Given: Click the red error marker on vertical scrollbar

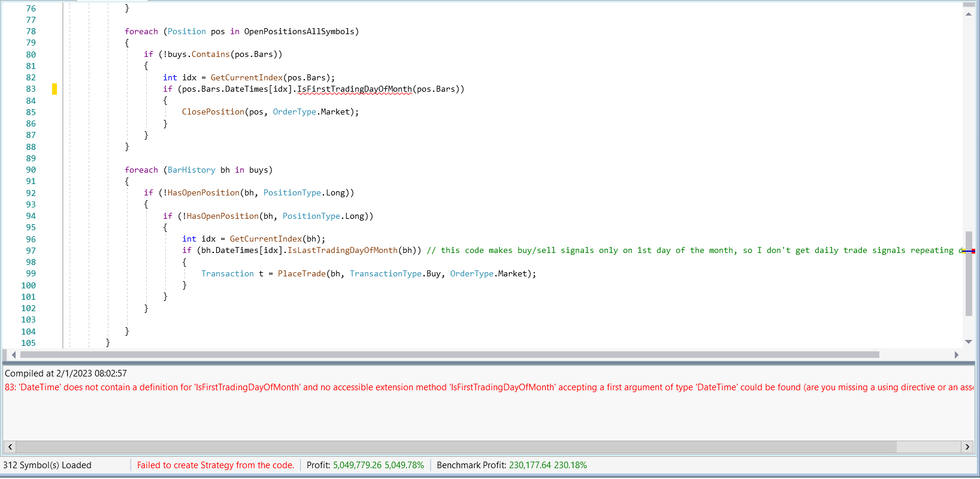Looking at the screenshot, I should tap(973, 251).
